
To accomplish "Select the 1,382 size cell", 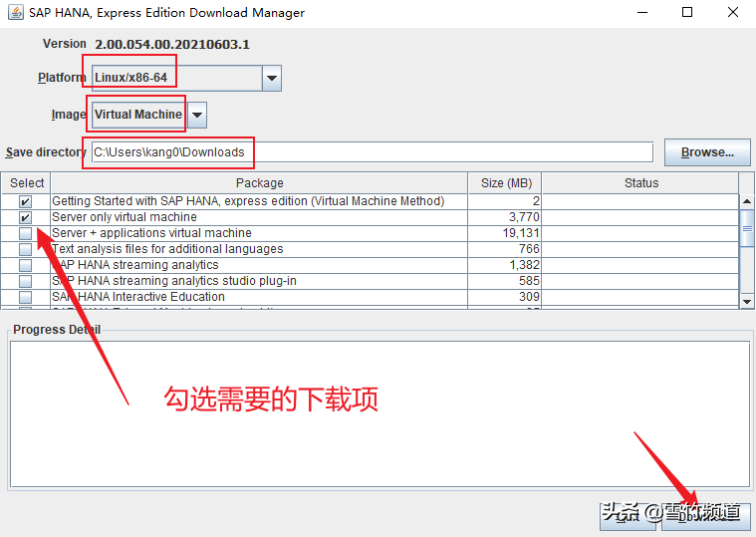I will click(x=504, y=265).
